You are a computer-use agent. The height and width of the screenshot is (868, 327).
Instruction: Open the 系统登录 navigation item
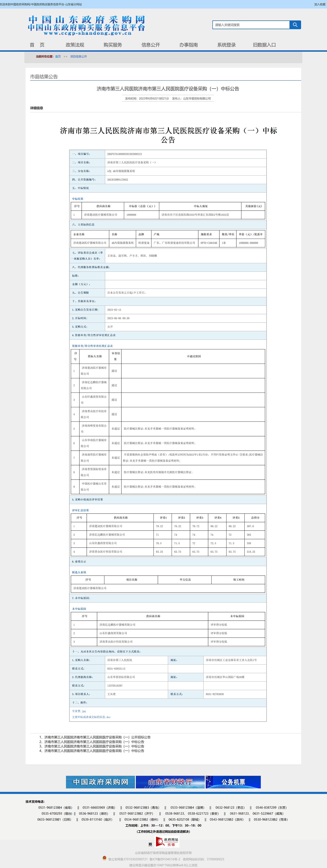click(226, 45)
